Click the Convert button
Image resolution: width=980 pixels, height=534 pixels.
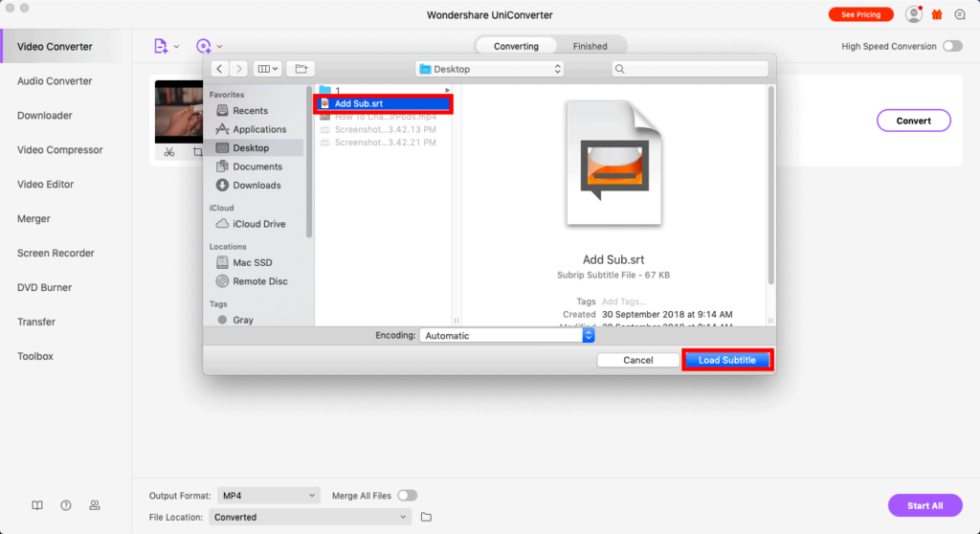pyautogui.click(x=913, y=121)
